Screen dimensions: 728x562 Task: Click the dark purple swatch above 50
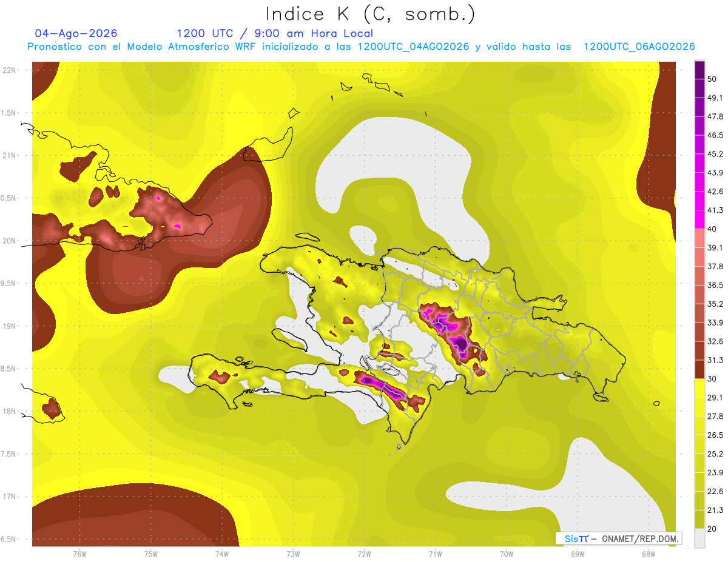[x=699, y=70]
